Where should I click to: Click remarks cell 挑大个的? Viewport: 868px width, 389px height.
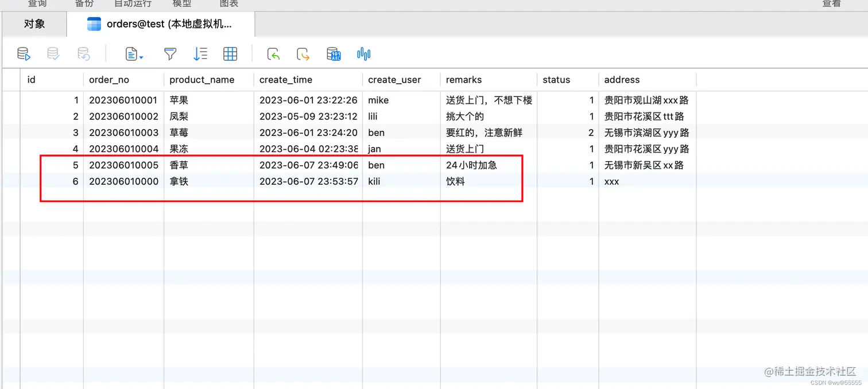(465, 116)
